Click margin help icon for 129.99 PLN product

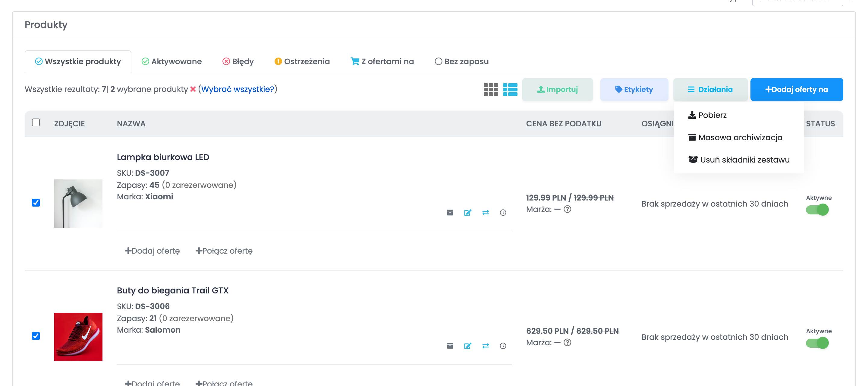tap(568, 209)
